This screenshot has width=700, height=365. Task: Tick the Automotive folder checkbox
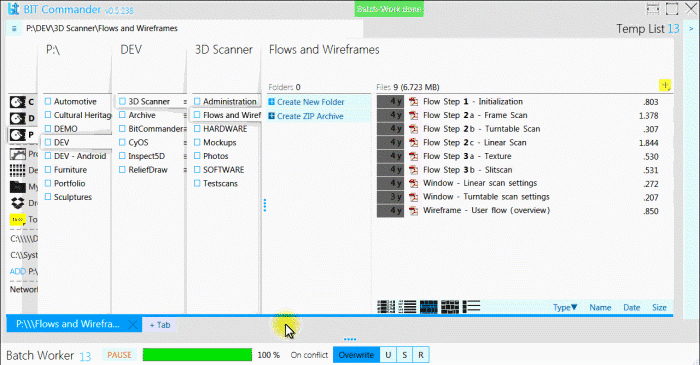(x=48, y=101)
